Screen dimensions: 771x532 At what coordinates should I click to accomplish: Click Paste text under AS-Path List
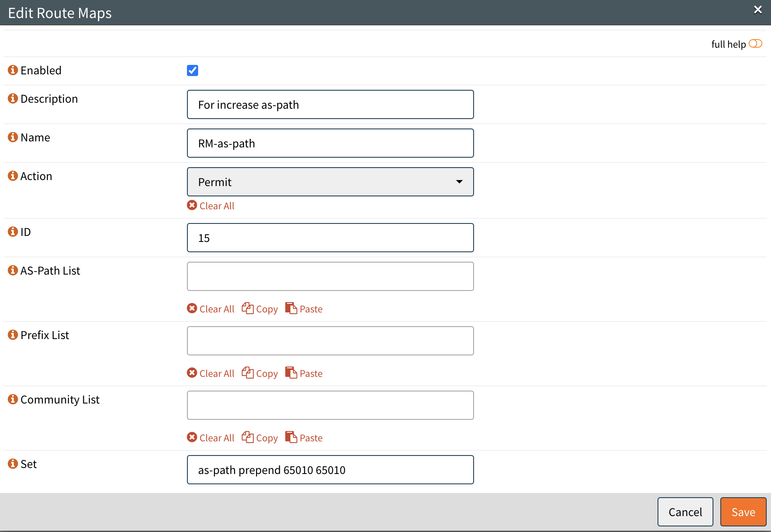point(311,309)
